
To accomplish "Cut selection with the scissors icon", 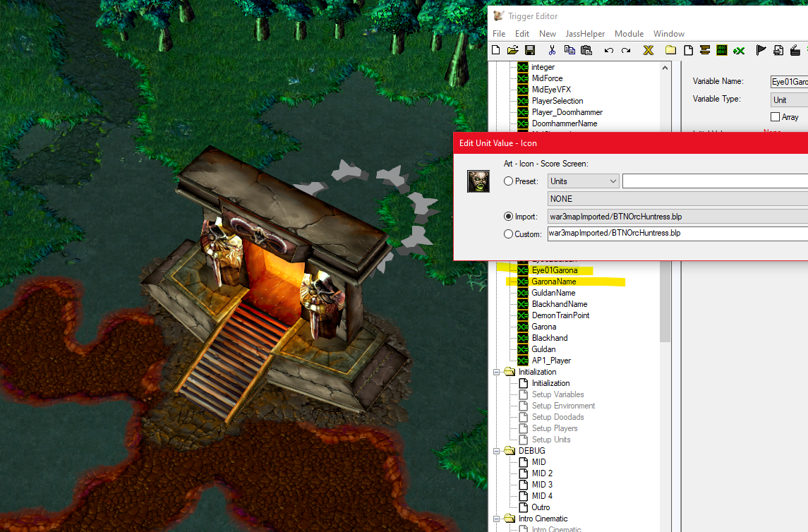I will tap(552, 50).
